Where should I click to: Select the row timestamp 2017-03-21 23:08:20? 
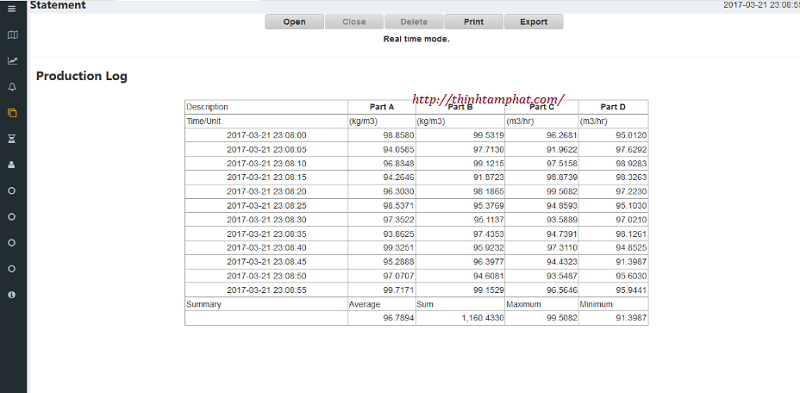[x=266, y=191]
